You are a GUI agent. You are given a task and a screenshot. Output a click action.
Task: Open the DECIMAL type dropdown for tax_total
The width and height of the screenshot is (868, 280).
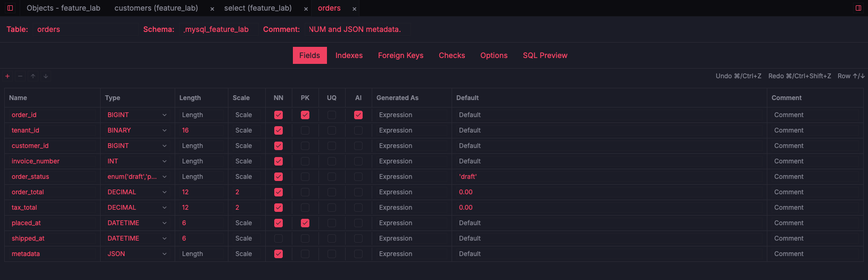137,208
